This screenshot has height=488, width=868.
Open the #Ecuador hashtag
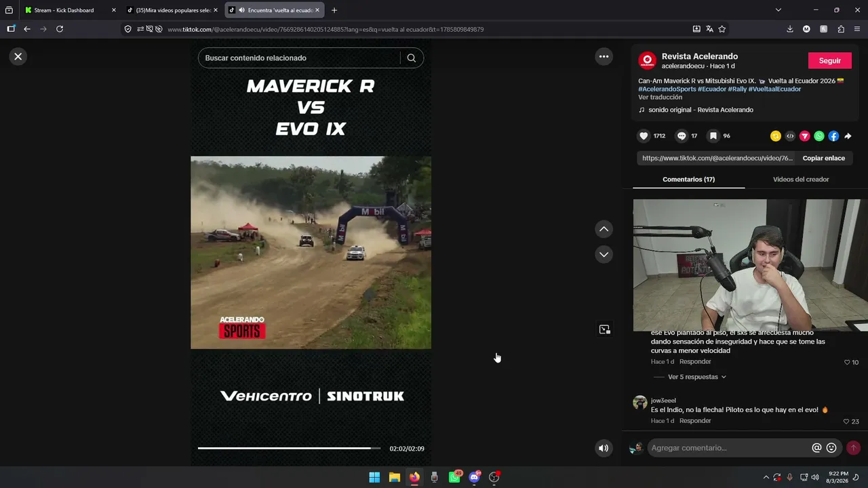712,89
